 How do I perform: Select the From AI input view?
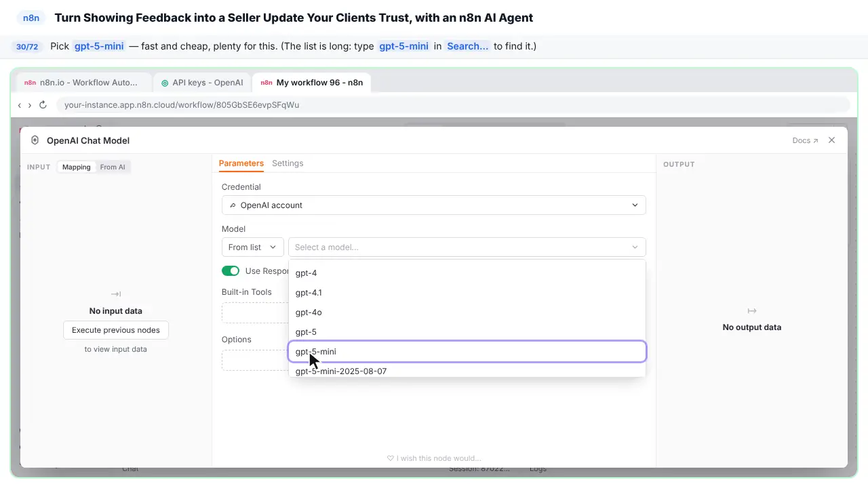click(x=113, y=167)
